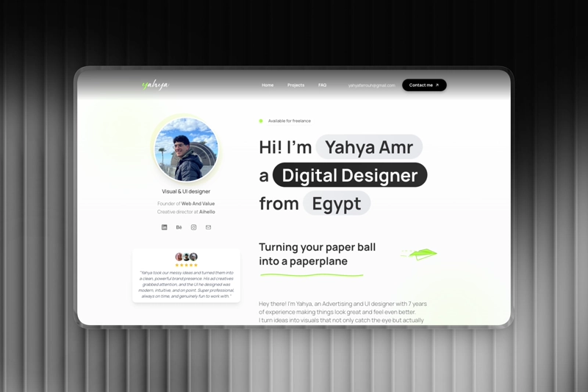Screen dimensions: 588x392
Task: Open the LinkedIn profile icon
Action: tap(164, 227)
